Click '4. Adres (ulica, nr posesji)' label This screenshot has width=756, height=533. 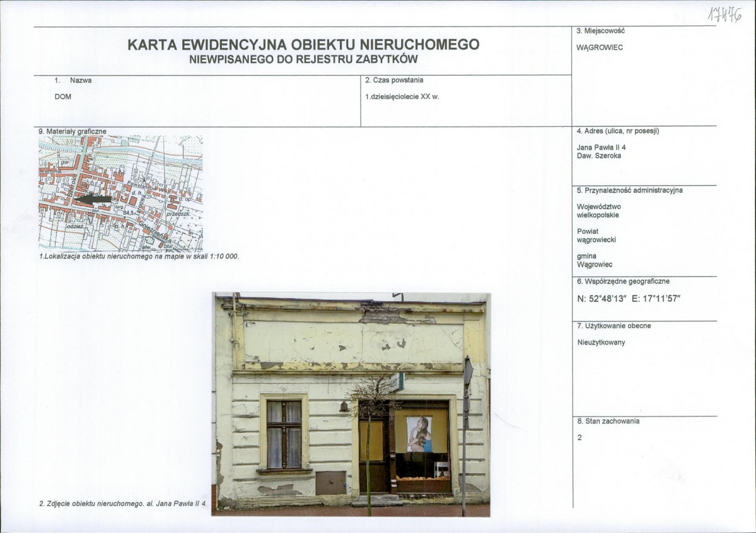tap(618, 131)
